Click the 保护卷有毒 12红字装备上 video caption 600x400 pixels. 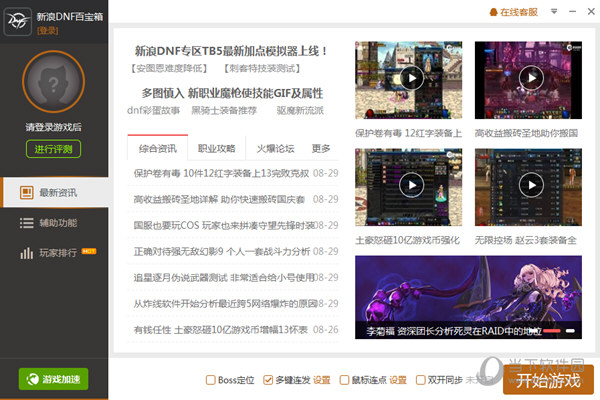coord(408,133)
